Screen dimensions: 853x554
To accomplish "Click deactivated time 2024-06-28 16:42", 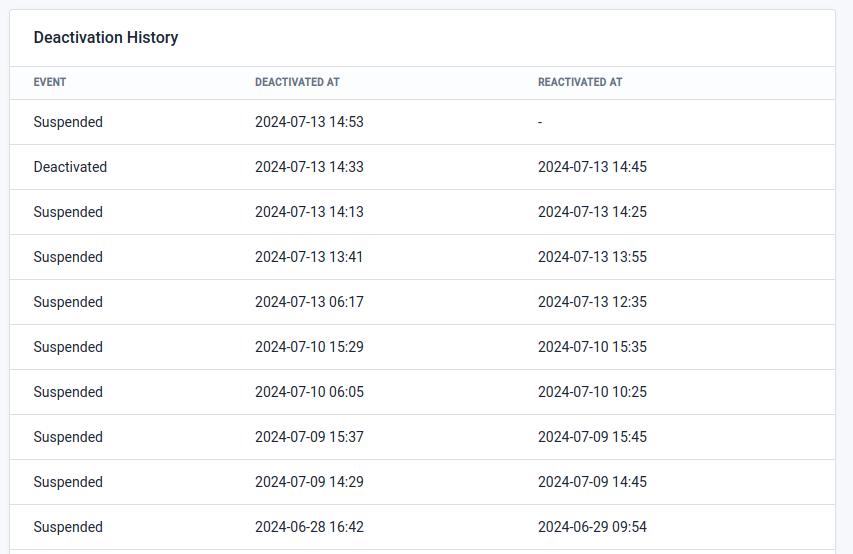I will (x=309, y=527).
